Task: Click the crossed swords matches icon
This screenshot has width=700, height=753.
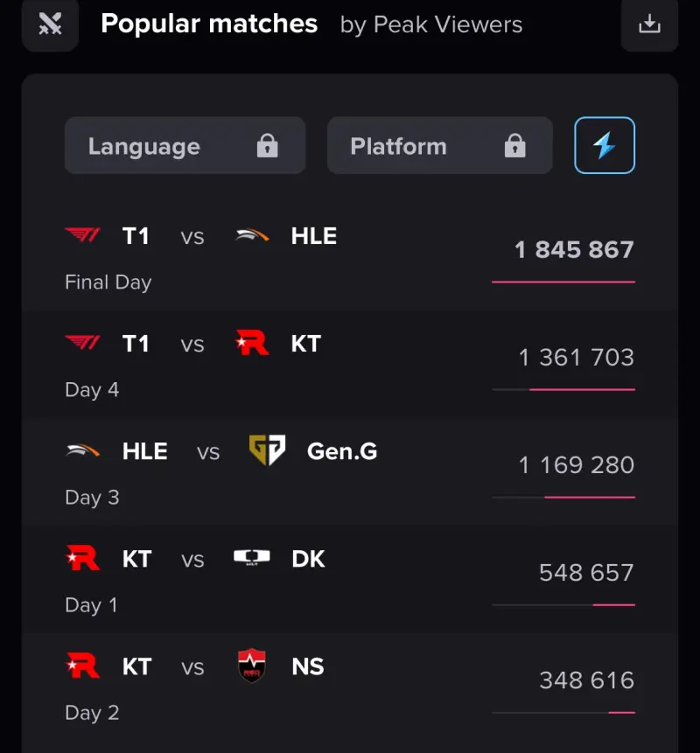Action: coord(50,24)
